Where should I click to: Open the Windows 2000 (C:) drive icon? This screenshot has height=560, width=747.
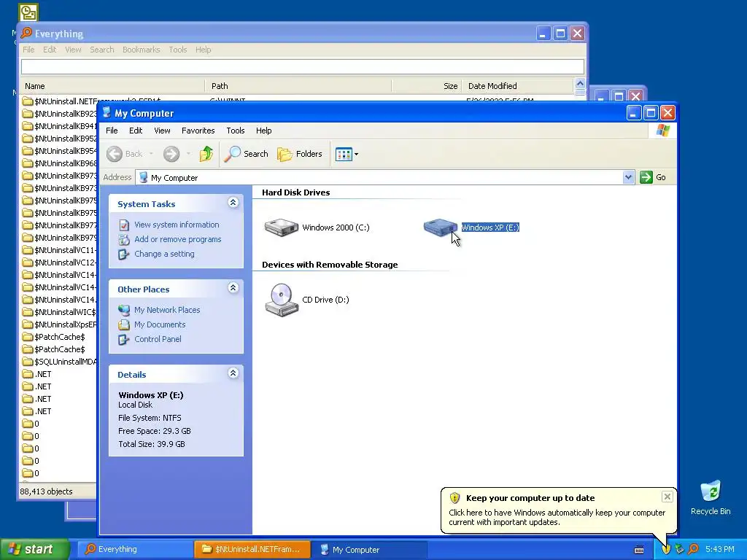pyautogui.click(x=281, y=227)
